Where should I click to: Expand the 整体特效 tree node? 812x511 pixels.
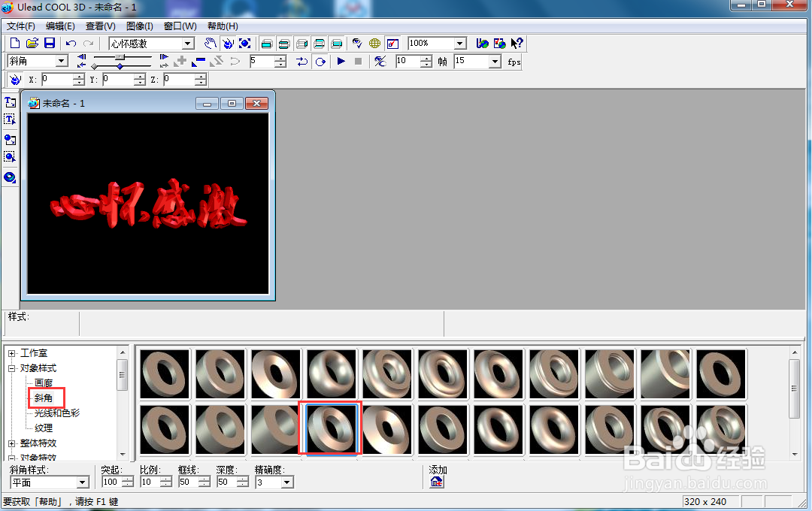point(12,443)
